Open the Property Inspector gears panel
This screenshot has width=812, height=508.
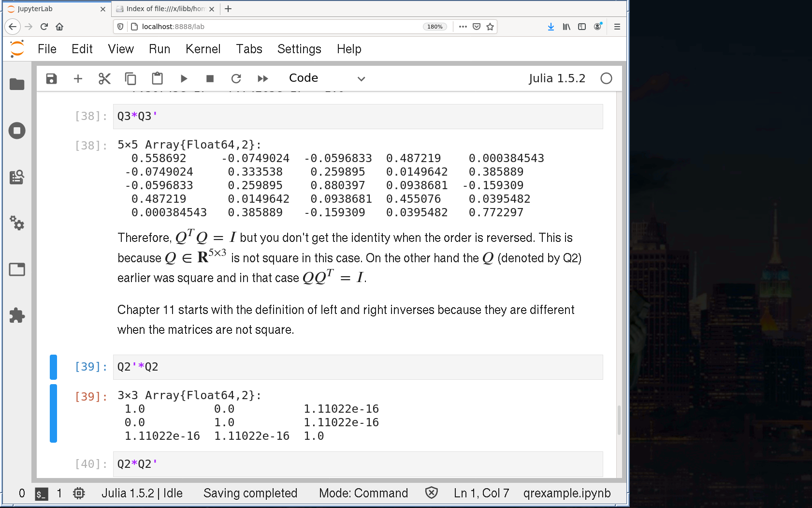[x=17, y=223]
